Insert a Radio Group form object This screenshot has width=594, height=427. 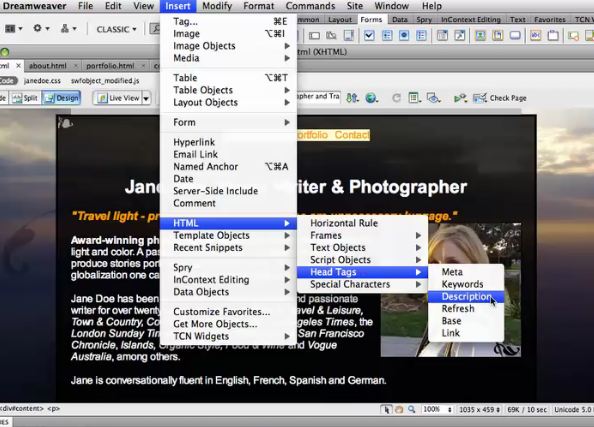click(421, 36)
